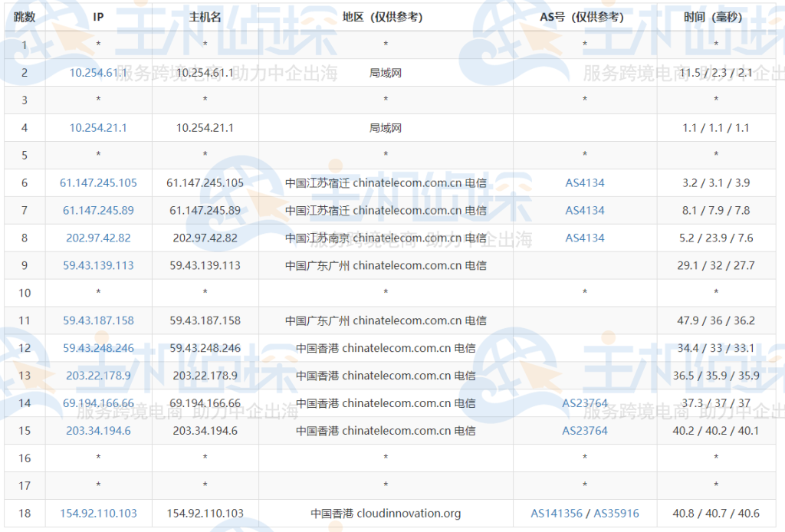Select the 10.254.21.1 IP link in row 4

[x=98, y=128]
